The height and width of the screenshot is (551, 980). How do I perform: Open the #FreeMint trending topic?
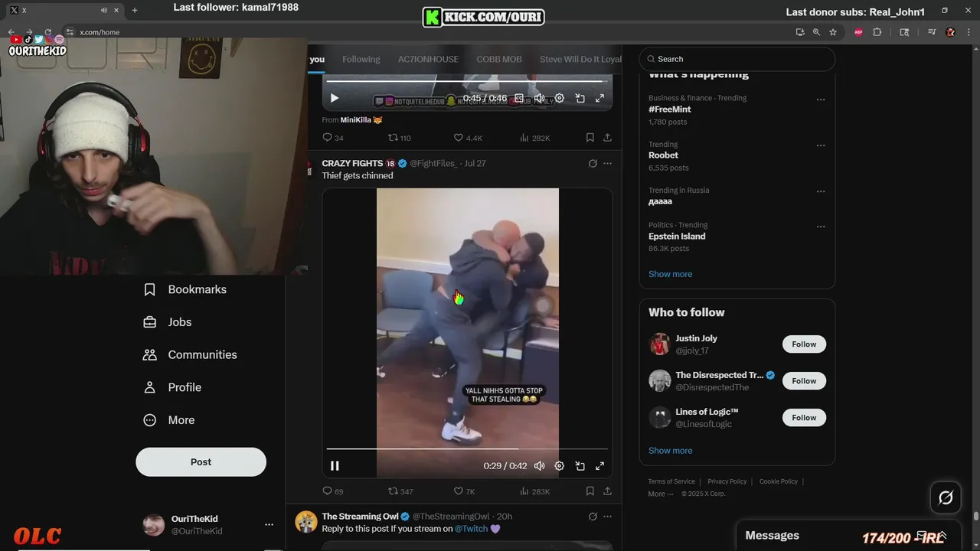(669, 109)
